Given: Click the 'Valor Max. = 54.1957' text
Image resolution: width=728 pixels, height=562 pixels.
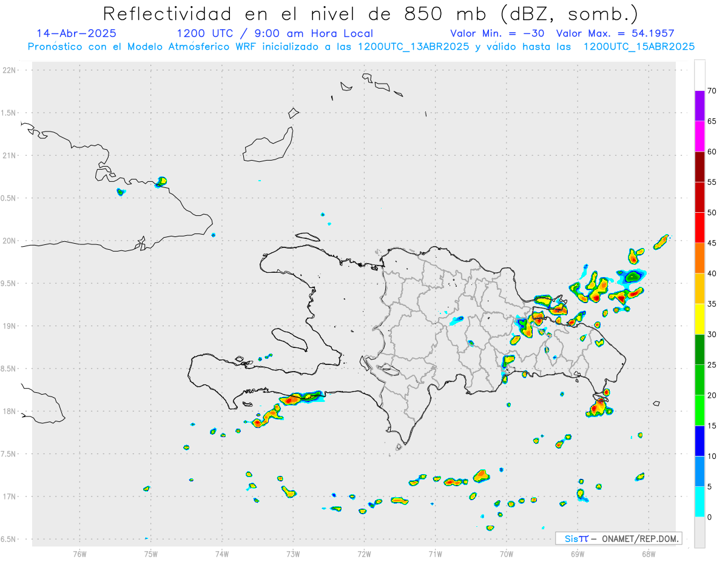Looking at the screenshot, I should (x=615, y=33).
